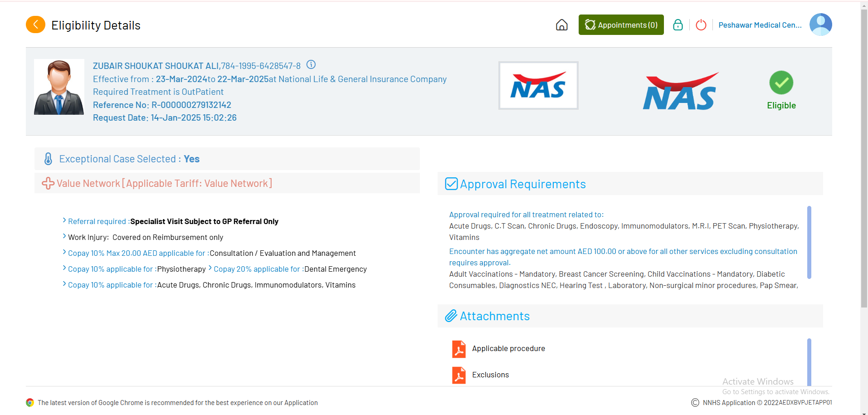Open Applicable procedure PDF attachment
This screenshot has height=415, width=868.
click(458, 349)
